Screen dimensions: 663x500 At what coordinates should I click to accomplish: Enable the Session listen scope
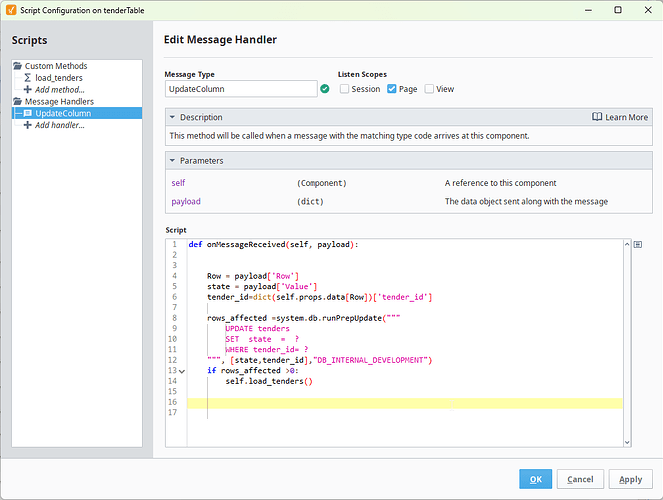coord(345,89)
